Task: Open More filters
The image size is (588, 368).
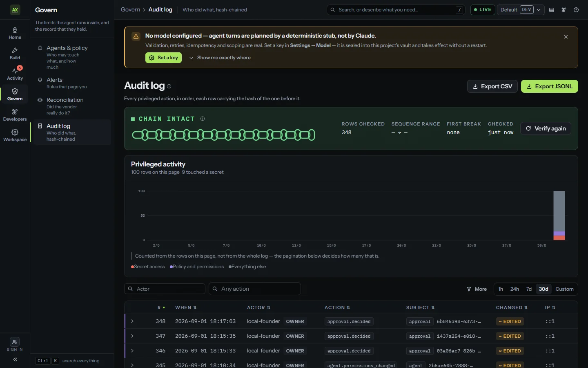Action: [477, 289]
